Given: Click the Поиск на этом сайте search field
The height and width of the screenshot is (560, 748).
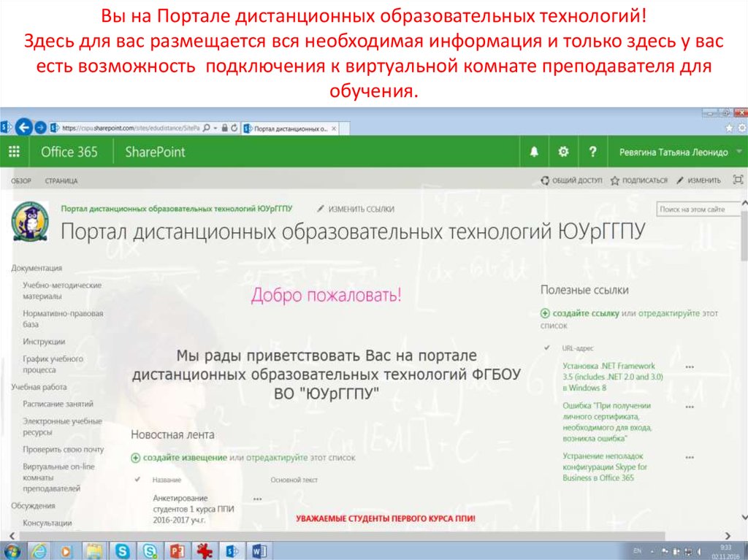Looking at the screenshot, I should click(x=699, y=209).
